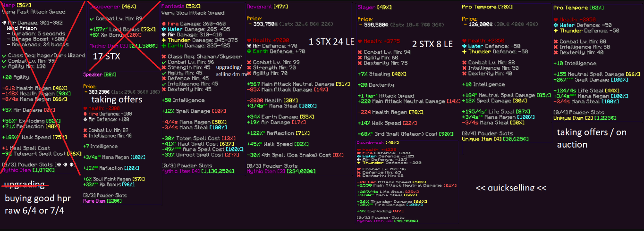Screen dimensions: 644x231
Task: Click the Air Defence icon on Revenant
Action: [249, 46]
